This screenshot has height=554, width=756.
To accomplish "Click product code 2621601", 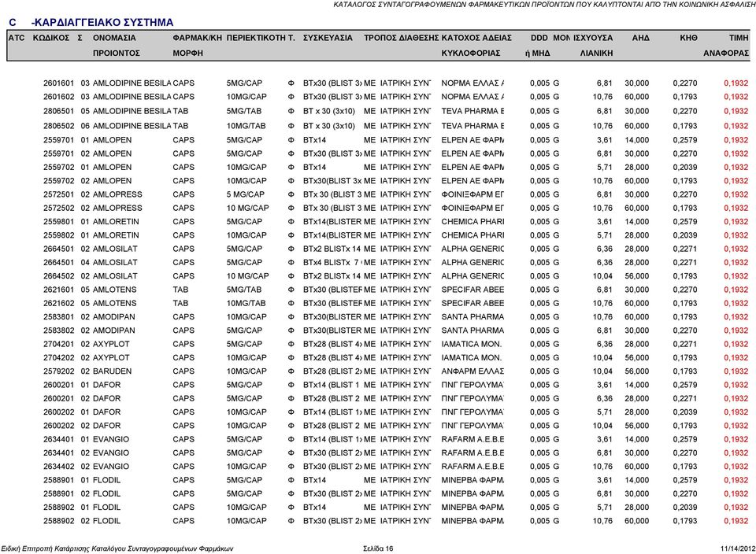I will 59,290.
